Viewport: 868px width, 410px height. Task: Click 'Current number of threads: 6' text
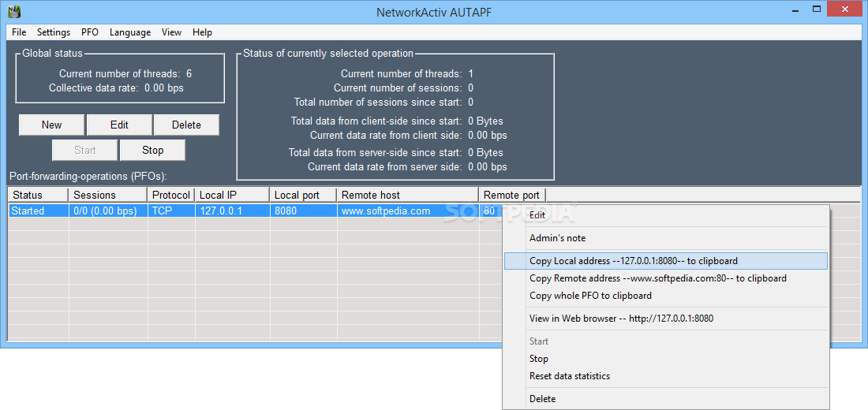point(125,73)
